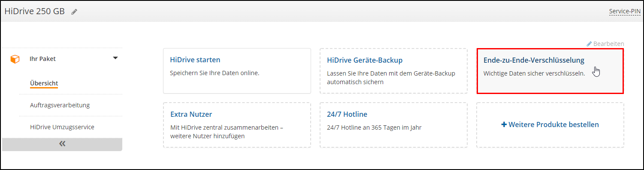The height and width of the screenshot is (170, 644).
Task: Open the Service-PIN link
Action: coord(625,12)
